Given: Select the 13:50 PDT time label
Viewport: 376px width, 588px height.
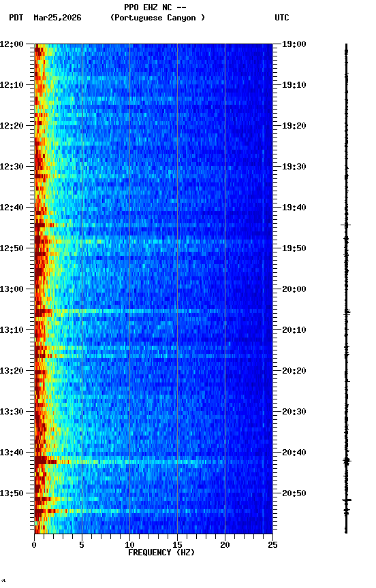Looking at the screenshot, I should pos(12,493).
